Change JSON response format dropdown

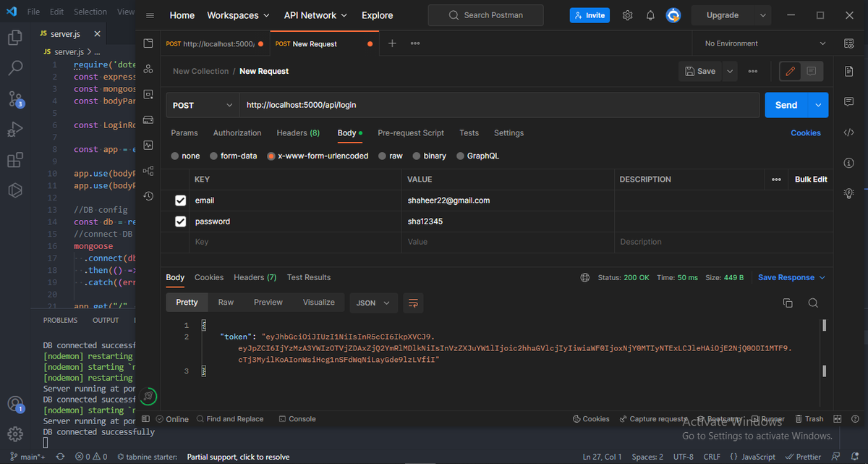click(373, 303)
